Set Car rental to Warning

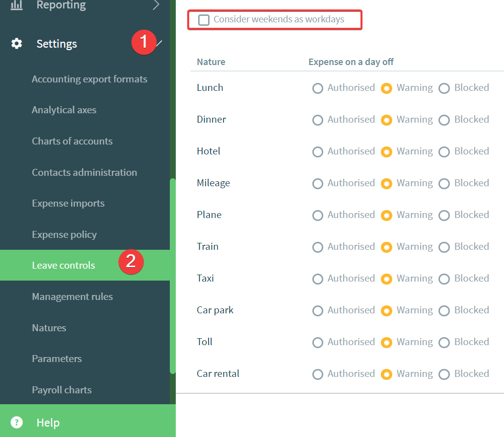click(386, 374)
